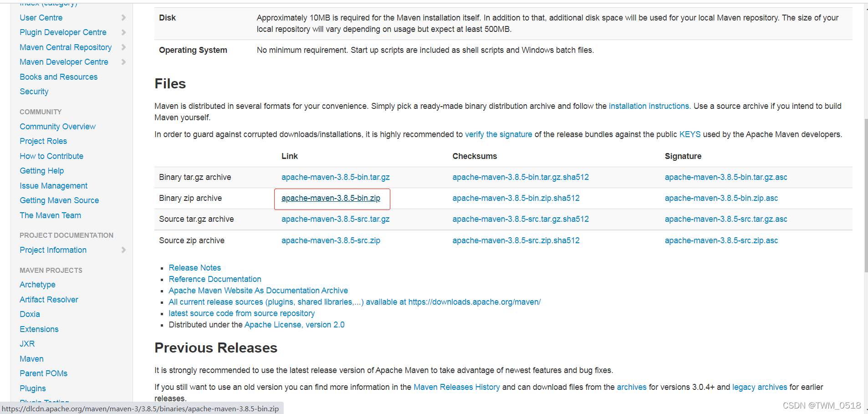868x414 pixels.
Task: Click the page vertical scrollbar thumb
Action: [x=866, y=196]
